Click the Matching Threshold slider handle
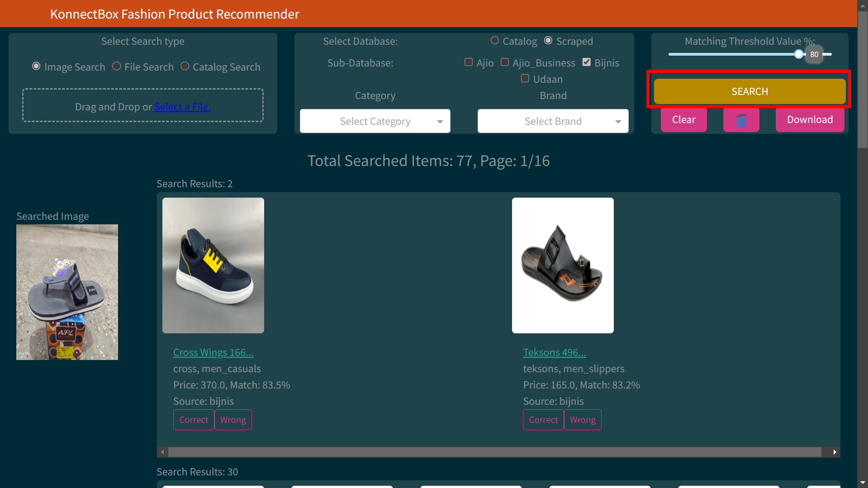 coord(799,54)
